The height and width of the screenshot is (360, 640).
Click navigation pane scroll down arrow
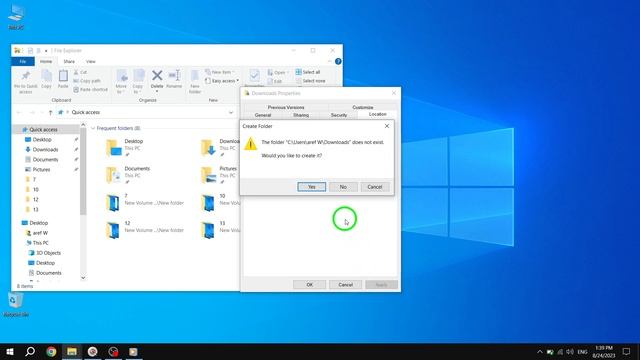point(83,278)
